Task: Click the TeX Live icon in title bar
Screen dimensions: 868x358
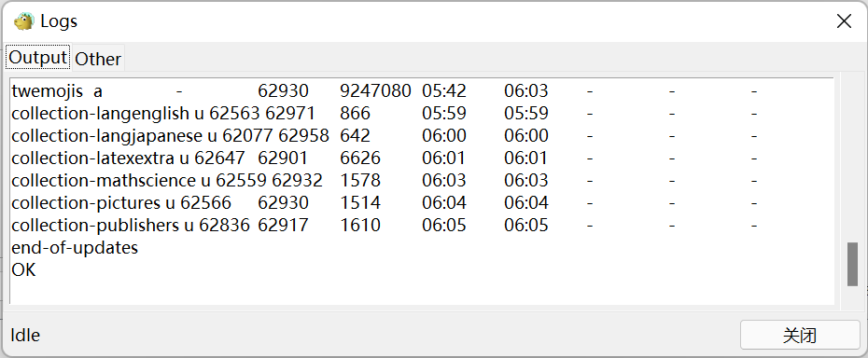Action: tap(24, 21)
